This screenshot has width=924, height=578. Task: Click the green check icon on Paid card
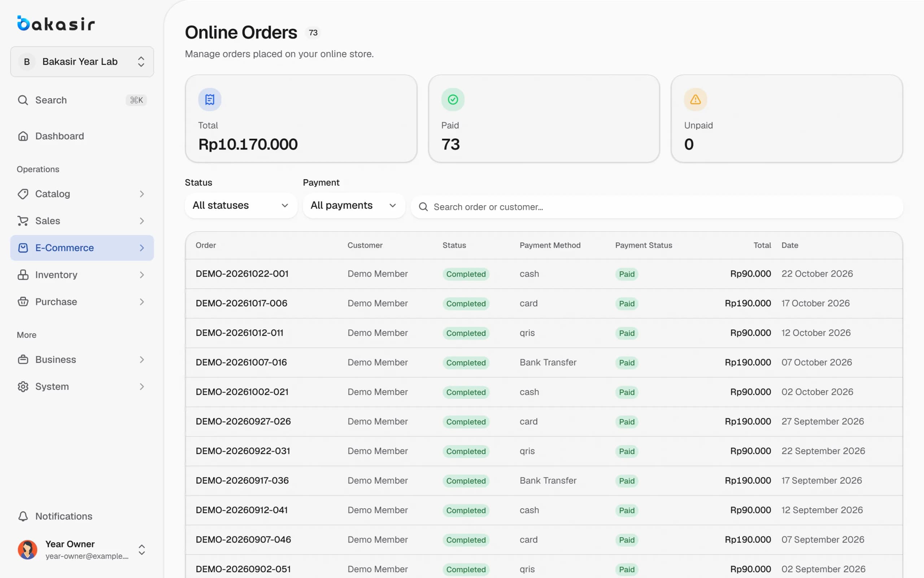pos(453,99)
